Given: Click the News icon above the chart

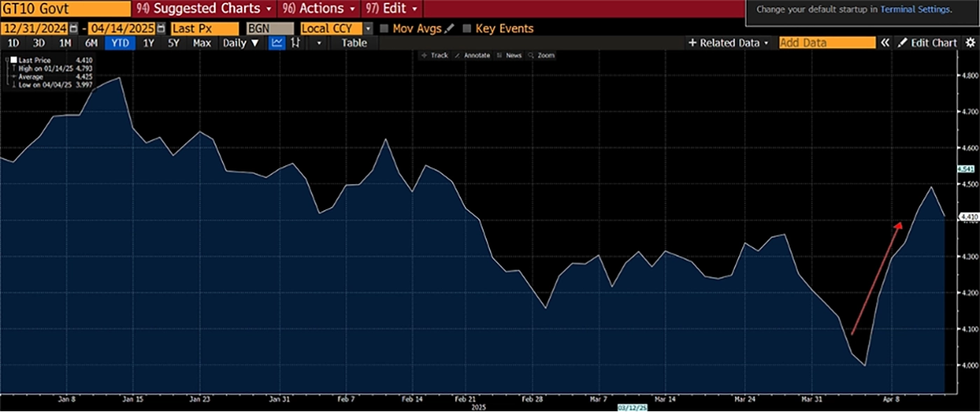Looking at the screenshot, I should coord(513,55).
